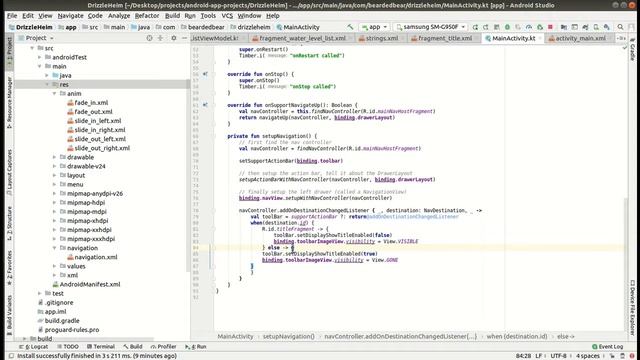The height and width of the screenshot is (360, 640).
Task: Click the override gutter icon beside onSupportNavigateUp()
Action: 205,105
